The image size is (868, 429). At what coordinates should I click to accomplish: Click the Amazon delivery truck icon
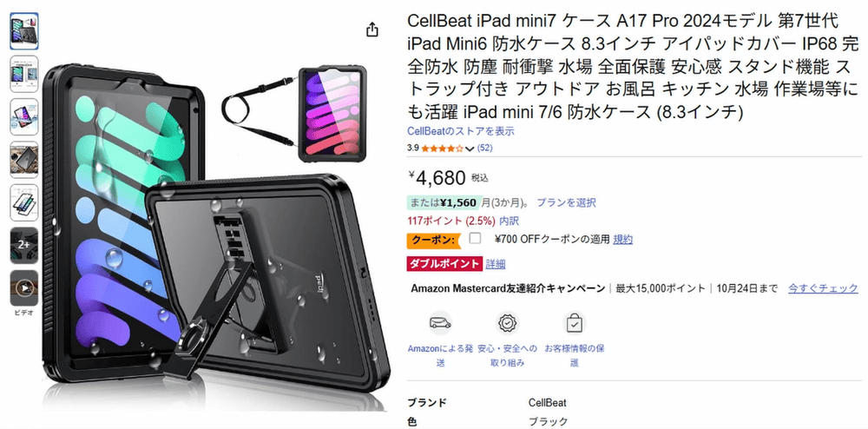pyautogui.click(x=440, y=323)
